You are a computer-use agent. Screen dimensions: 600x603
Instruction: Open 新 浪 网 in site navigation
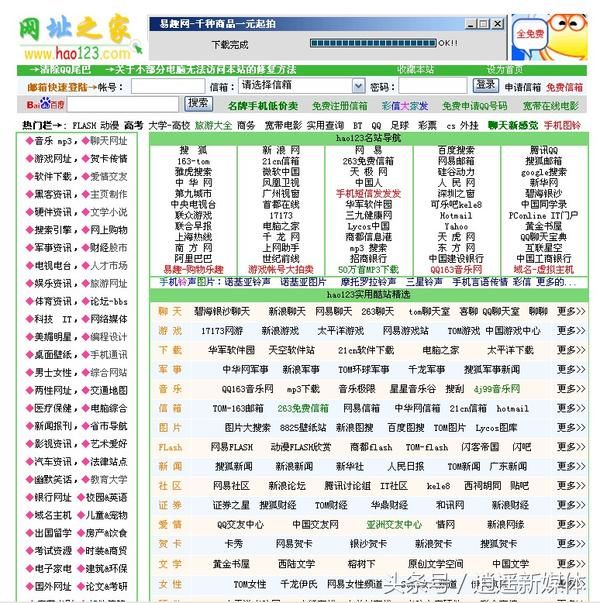(x=281, y=150)
